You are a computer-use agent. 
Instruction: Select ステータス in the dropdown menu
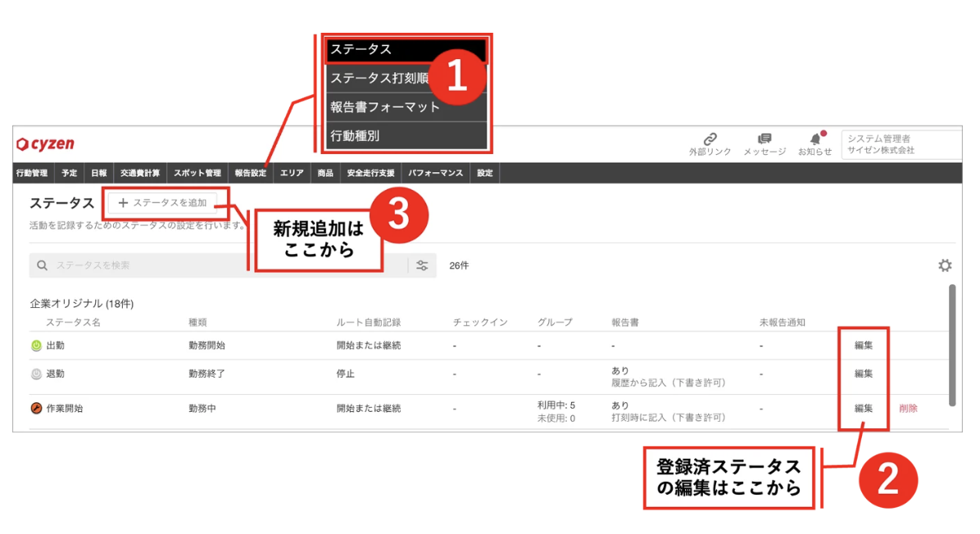click(x=406, y=49)
